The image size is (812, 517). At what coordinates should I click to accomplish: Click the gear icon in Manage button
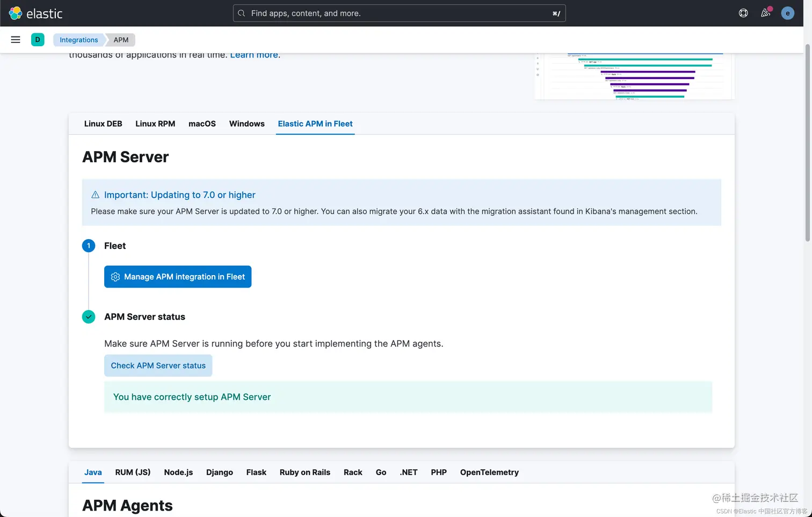pyautogui.click(x=115, y=277)
